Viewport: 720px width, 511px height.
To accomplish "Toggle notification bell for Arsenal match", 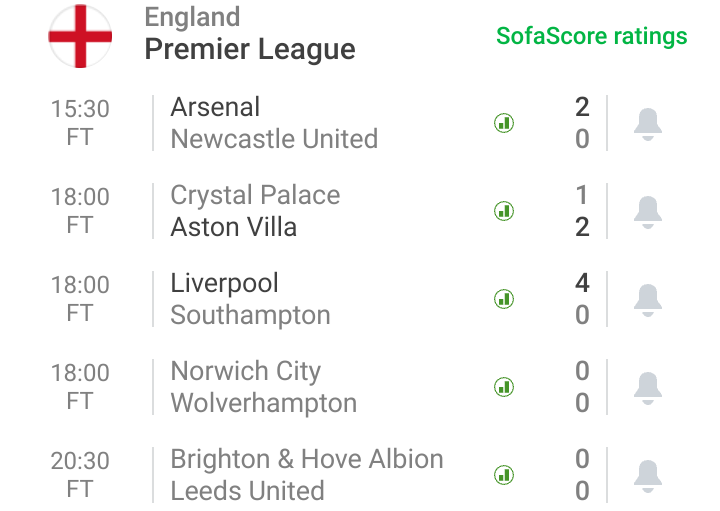I will pyautogui.click(x=648, y=124).
